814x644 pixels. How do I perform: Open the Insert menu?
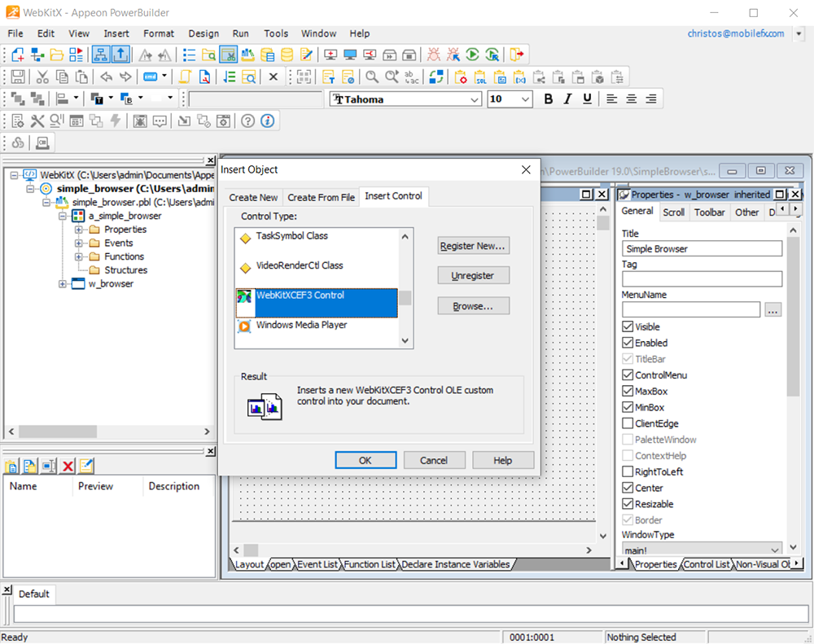tap(116, 33)
